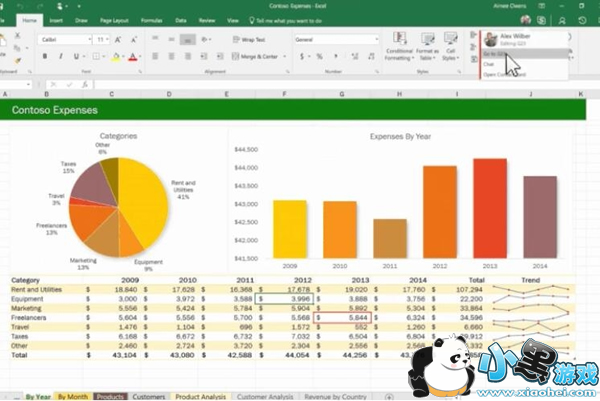Open the View ribbon tab

[x=233, y=21]
